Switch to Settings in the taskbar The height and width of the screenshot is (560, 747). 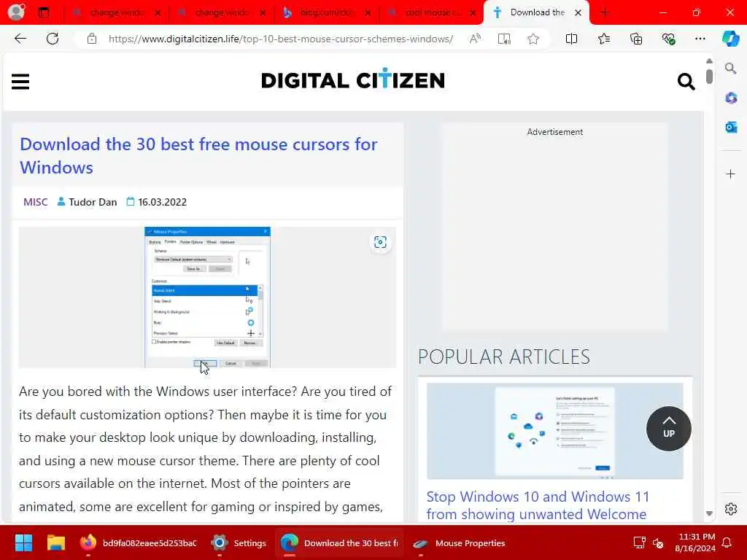click(x=239, y=542)
